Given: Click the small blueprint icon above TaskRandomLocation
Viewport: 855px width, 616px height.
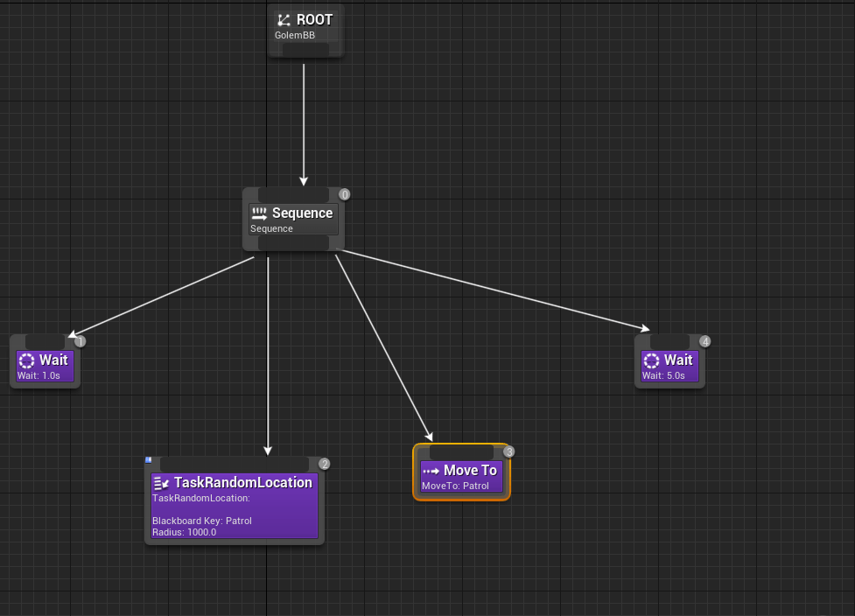Looking at the screenshot, I should (x=149, y=459).
